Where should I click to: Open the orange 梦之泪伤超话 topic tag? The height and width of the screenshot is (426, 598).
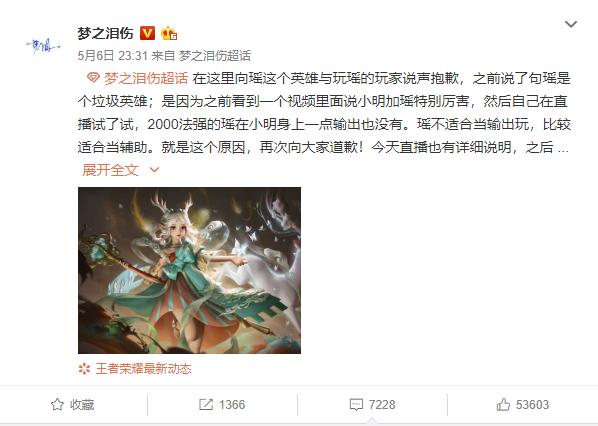[x=146, y=78]
